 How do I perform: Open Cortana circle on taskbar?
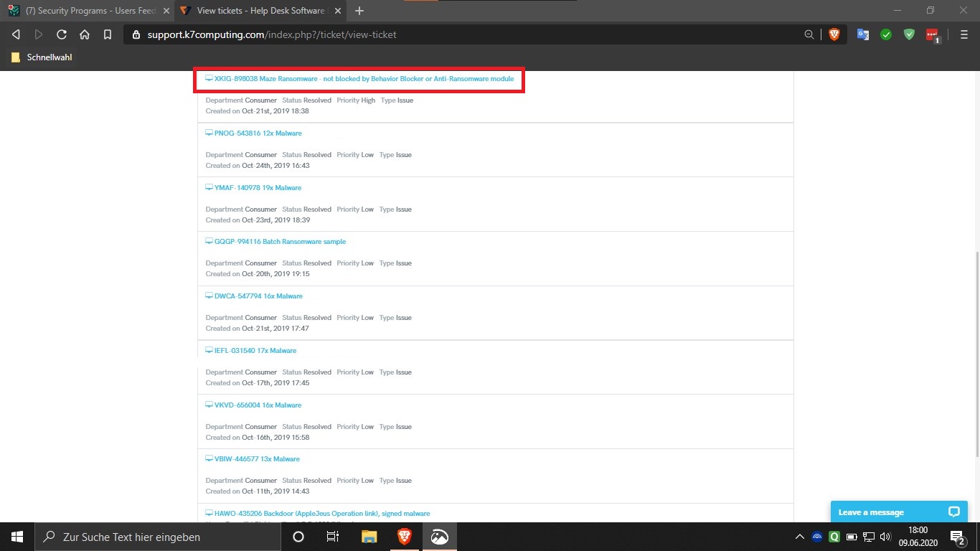(298, 537)
